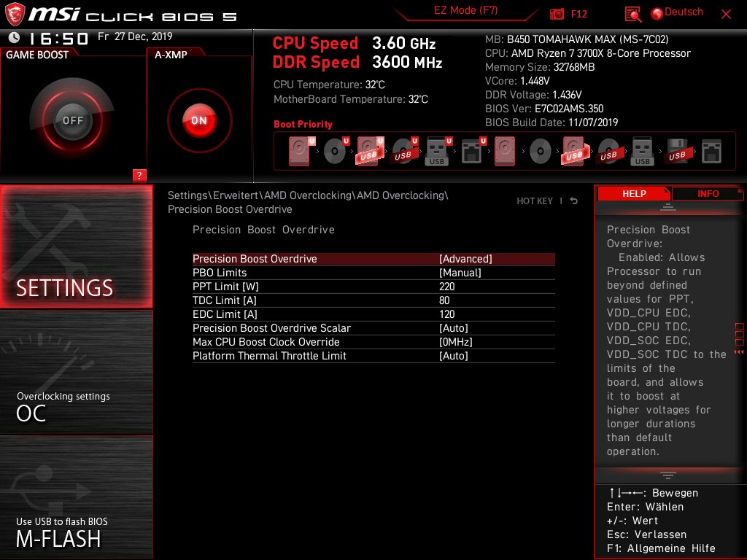Click the TDC Limit [A] label
The image size is (747, 560).
click(225, 300)
